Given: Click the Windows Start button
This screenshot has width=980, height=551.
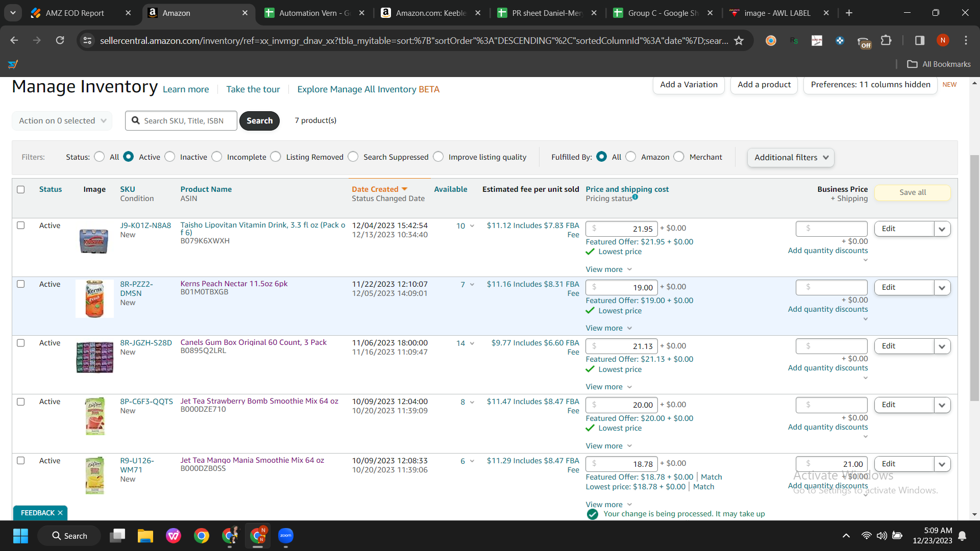Looking at the screenshot, I should pyautogui.click(x=20, y=536).
